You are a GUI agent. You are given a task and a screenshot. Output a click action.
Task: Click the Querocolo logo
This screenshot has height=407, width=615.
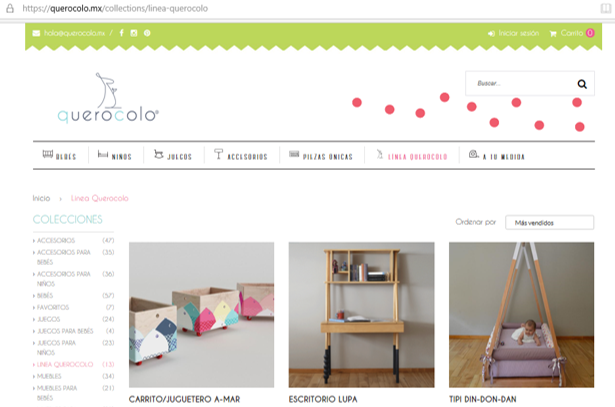tap(108, 98)
